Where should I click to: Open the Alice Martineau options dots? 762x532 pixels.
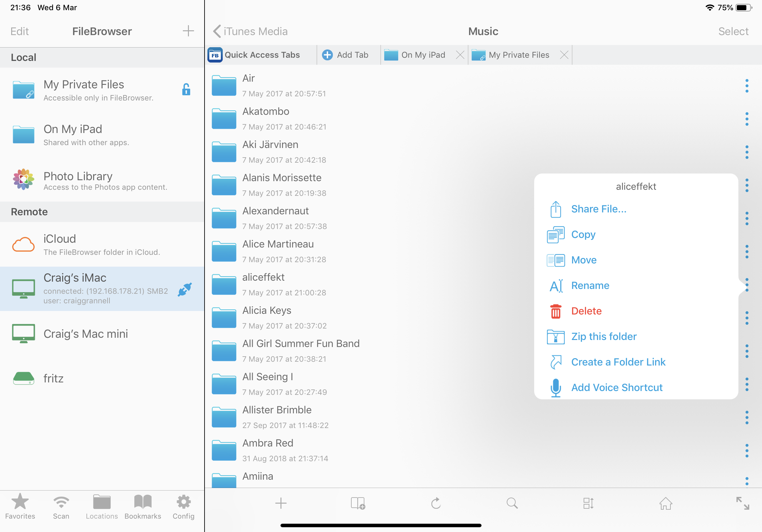pyautogui.click(x=747, y=251)
